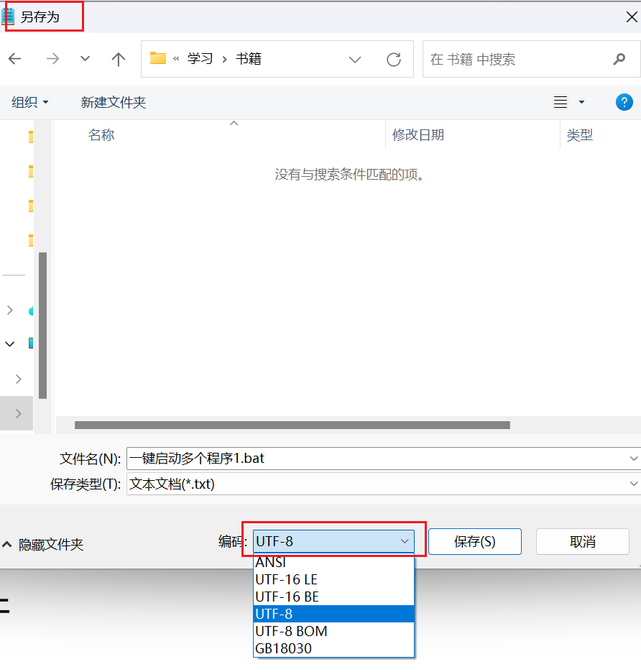Sort by 名称 column header
The width and height of the screenshot is (641, 672).
point(101,135)
